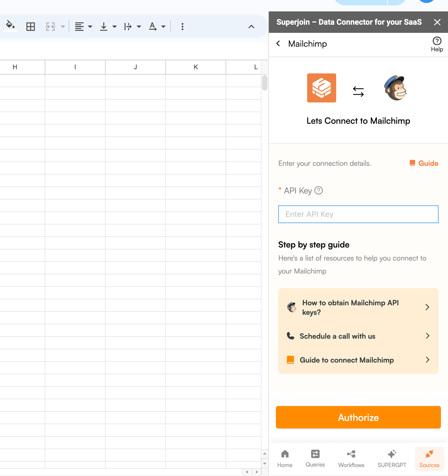Image resolution: width=448 pixels, height=476 pixels.
Task: Click the vertical scrollbar thumb
Action: tap(265, 83)
